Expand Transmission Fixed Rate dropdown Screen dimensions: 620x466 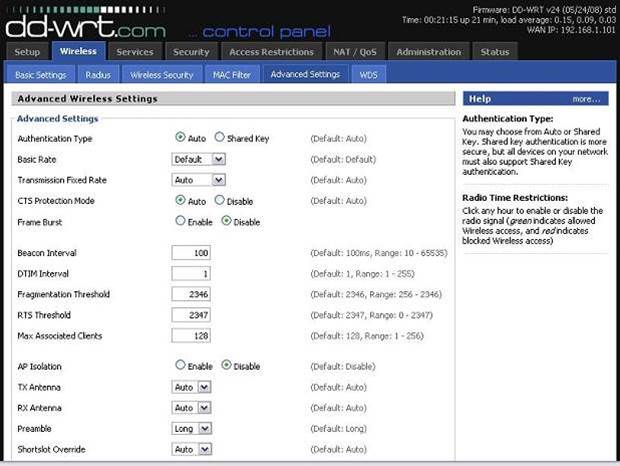(199, 180)
